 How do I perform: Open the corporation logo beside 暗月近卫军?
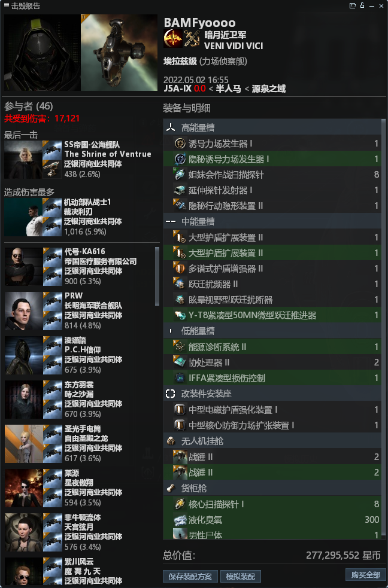[x=173, y=38]
